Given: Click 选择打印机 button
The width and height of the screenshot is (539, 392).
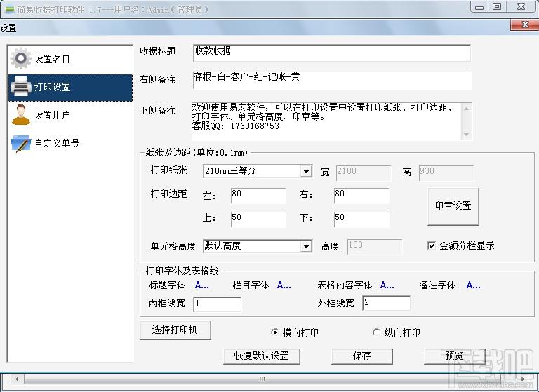Looking at the screenshot, I should 175,330.
